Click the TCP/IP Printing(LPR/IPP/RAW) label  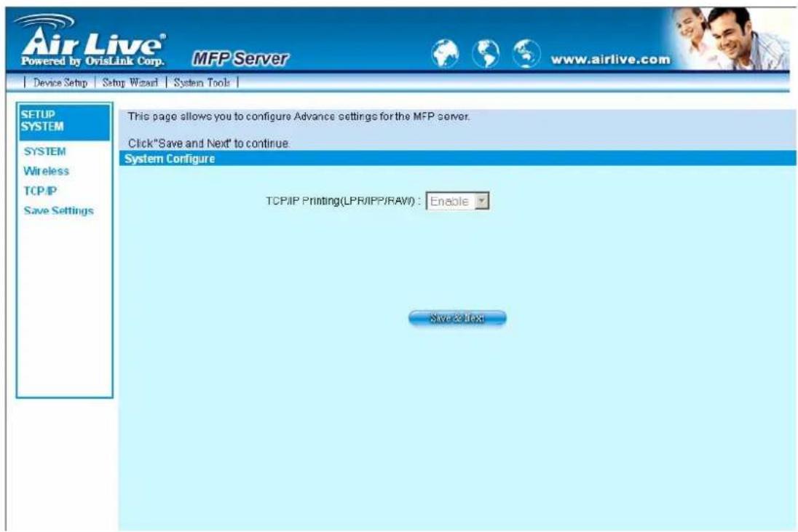[343, 201]
